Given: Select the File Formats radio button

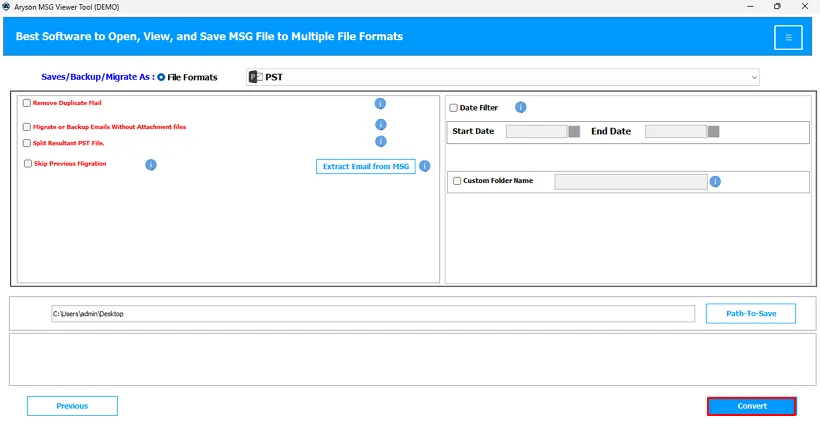Looking at the screenshot, I should click(x=161, y=77).
